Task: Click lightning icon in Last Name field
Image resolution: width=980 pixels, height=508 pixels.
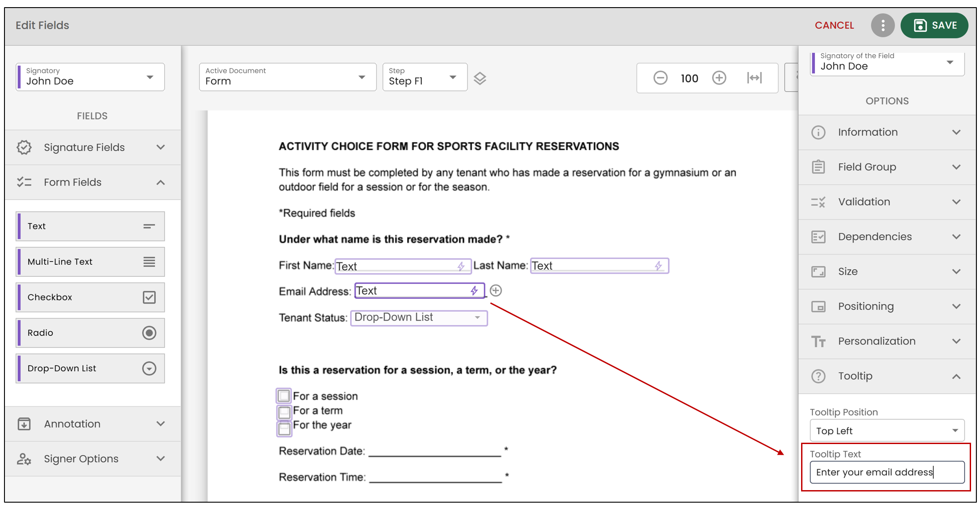Action: pos(658,266)
